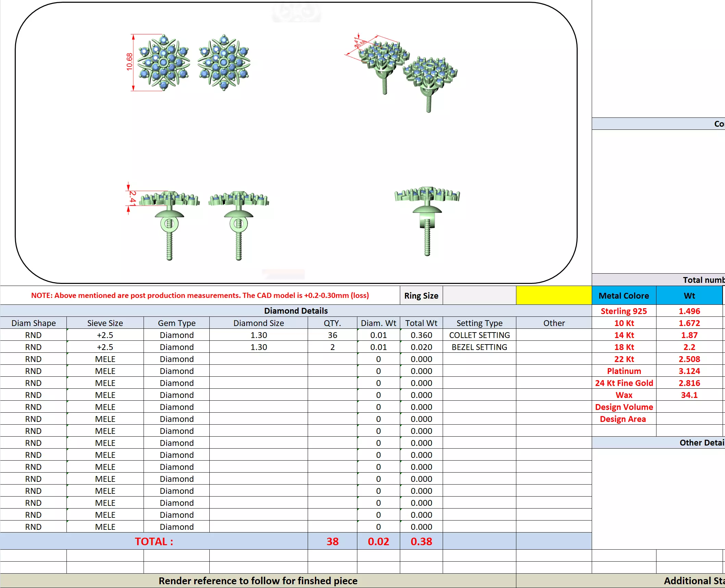Select the yellow highlighted cell

point(554,295)
